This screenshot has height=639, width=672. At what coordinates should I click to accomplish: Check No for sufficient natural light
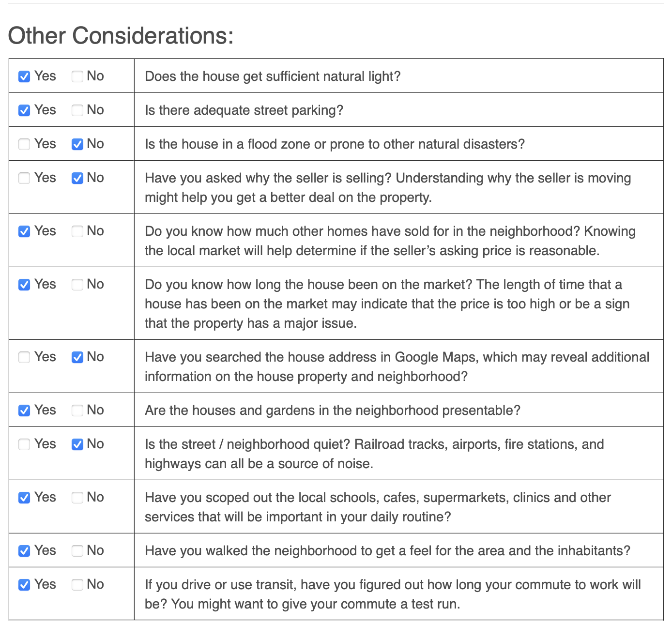[77, 76]
